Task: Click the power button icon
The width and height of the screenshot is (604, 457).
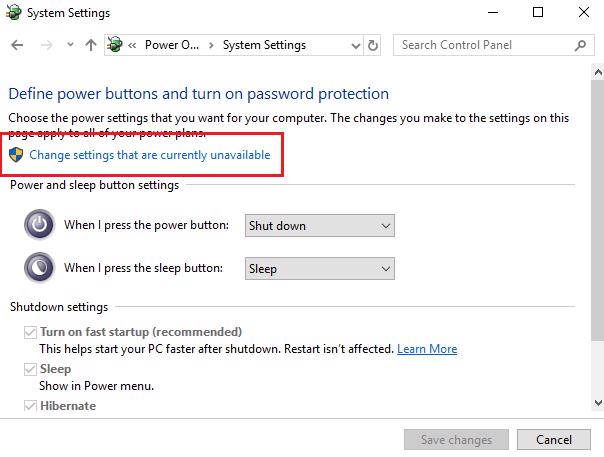Action: (39, 225)
